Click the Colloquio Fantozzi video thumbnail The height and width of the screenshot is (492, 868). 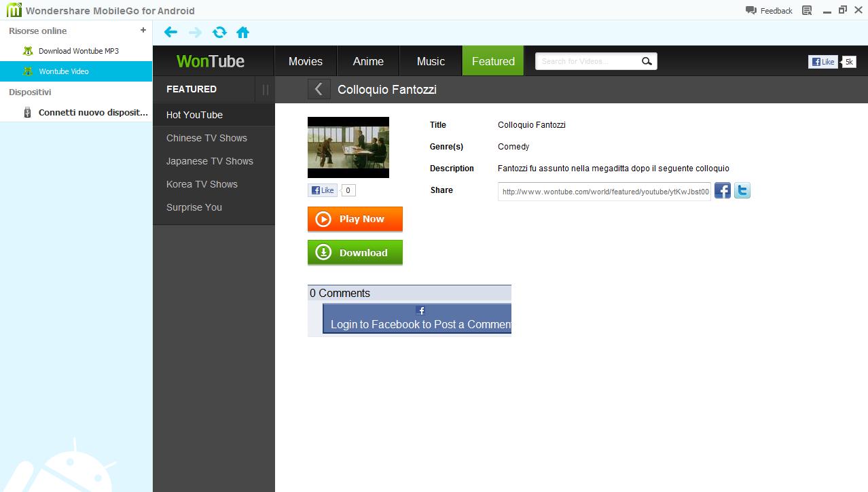click(x=348, y=147)
